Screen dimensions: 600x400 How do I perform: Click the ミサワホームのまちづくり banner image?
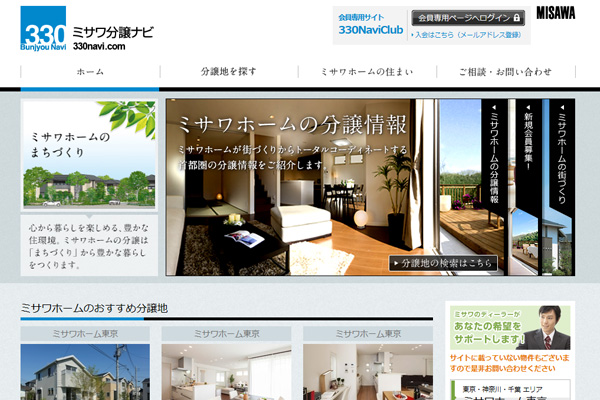coord(89,154)
